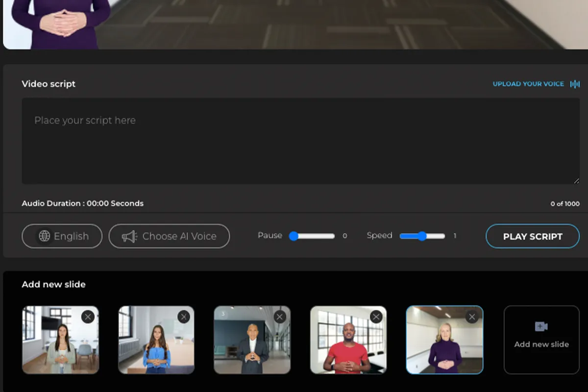Image resolution: width=588 pixels, height=392 pixels.
Task: Remove the selected slide with purple-sweater presenter
Action: coord(472,317)
